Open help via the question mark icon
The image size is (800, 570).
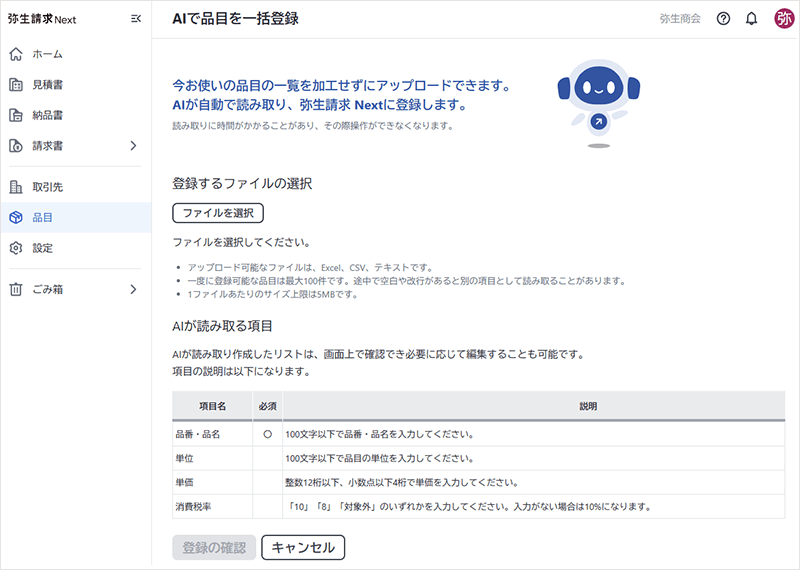(x=723, y=19)
